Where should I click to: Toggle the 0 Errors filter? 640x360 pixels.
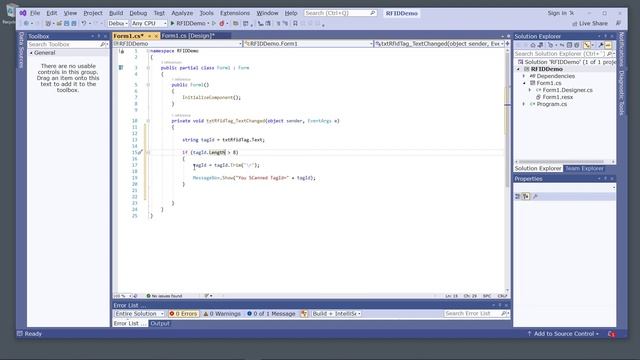coord(183,313)
